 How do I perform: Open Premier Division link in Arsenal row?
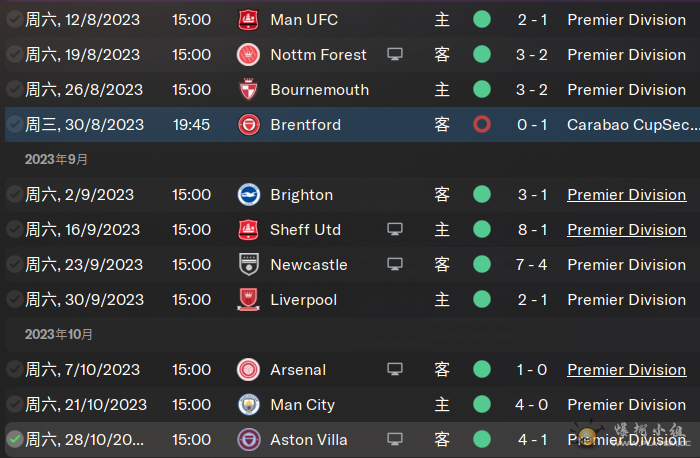627,370
